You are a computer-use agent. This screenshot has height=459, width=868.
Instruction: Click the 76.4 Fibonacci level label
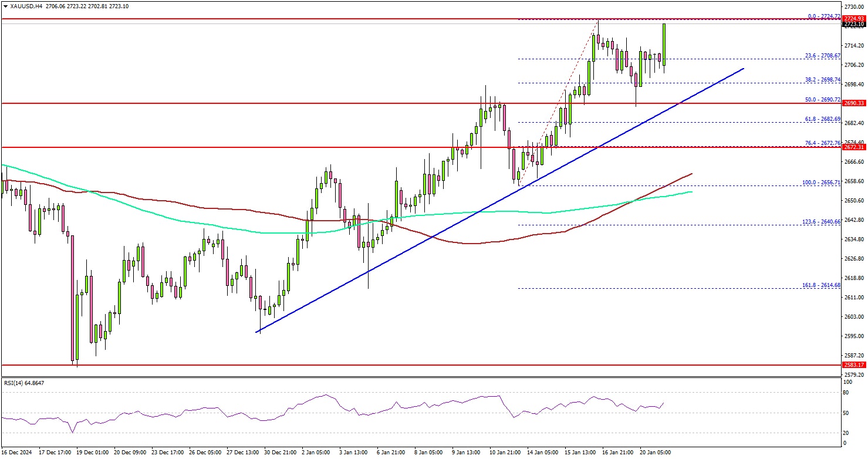coord(821,143)
